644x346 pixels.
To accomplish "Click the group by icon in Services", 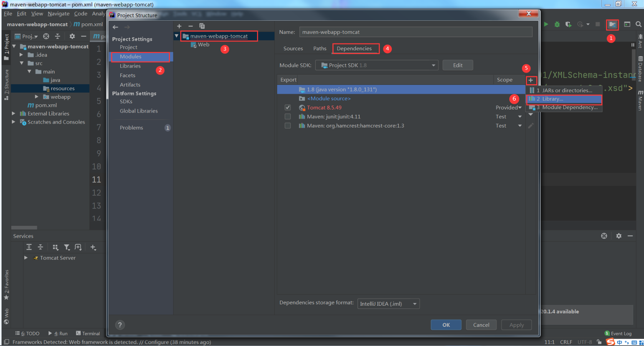I will 56,247.
